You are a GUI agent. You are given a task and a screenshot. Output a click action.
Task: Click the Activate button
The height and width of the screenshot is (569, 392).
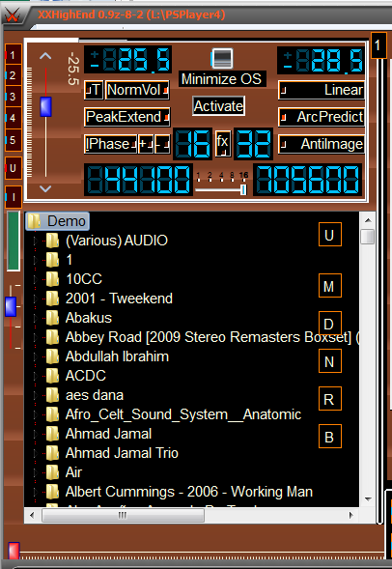pos(218,106)
